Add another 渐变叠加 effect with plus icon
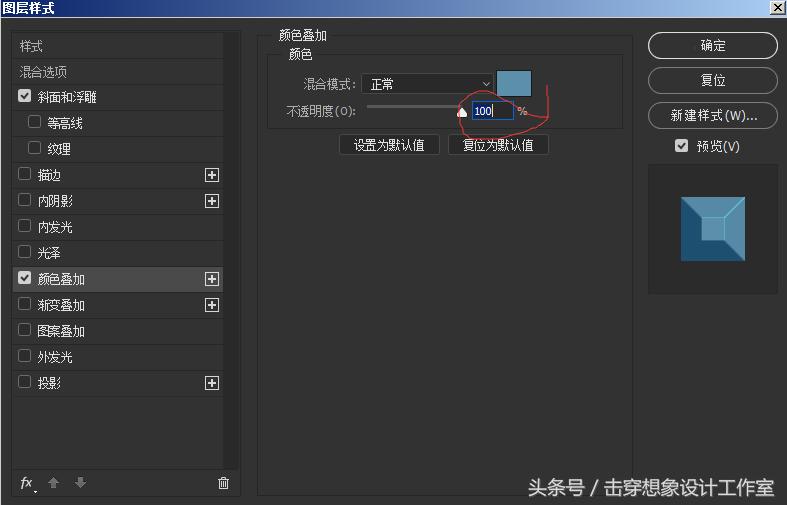 212,305
